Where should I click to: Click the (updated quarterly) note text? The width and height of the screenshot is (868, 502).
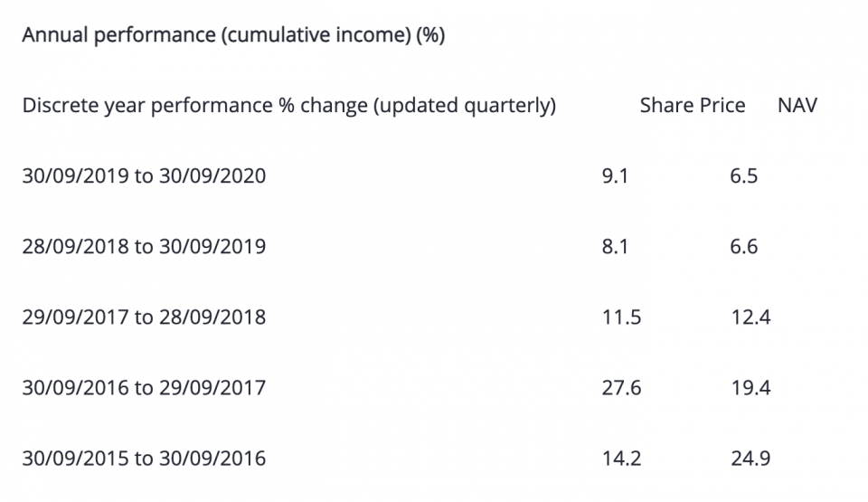(x=464, y=106)
